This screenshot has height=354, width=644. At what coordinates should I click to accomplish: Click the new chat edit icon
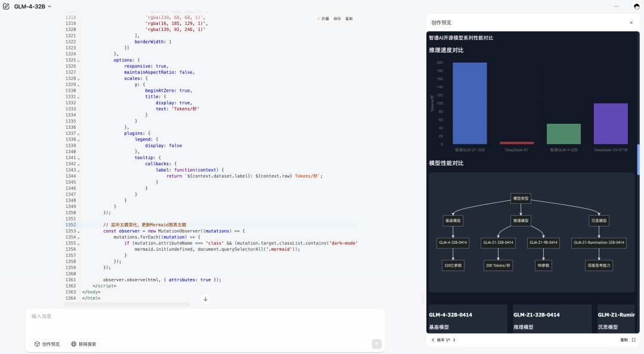coord(6,7)
